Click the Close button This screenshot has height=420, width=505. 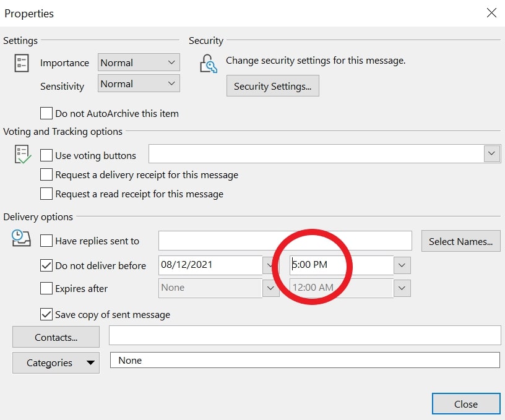[466, 403]
